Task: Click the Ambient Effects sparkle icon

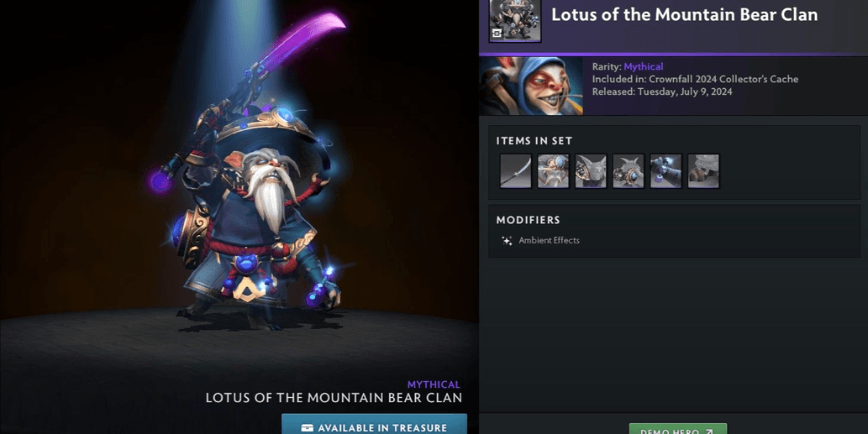Action: (x=507, y=240)
